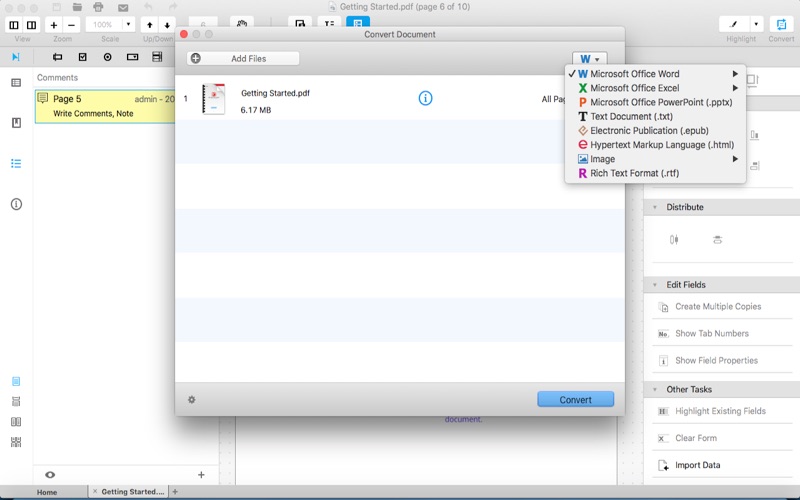Click the add comment plus icon

(201, 474)
